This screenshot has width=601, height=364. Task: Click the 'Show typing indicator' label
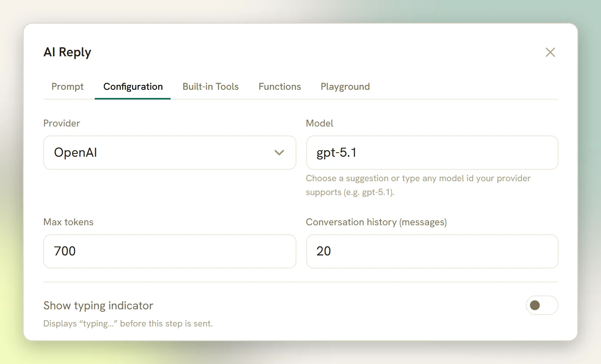pyautogui.click(x=98, y=306)
